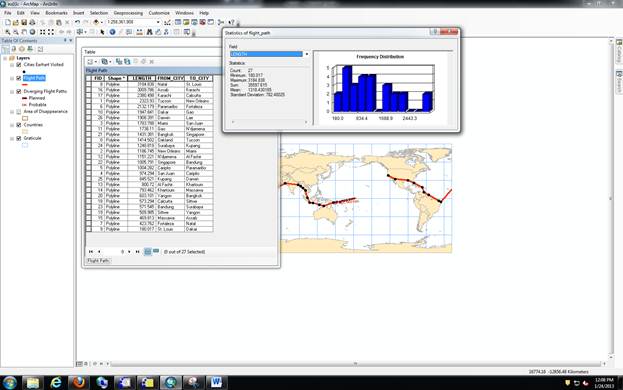The width and height of the screenshot is (623, 390).
Task: Collapse the Diverging Flight Paths layer
Action: [x=12, y=91]
